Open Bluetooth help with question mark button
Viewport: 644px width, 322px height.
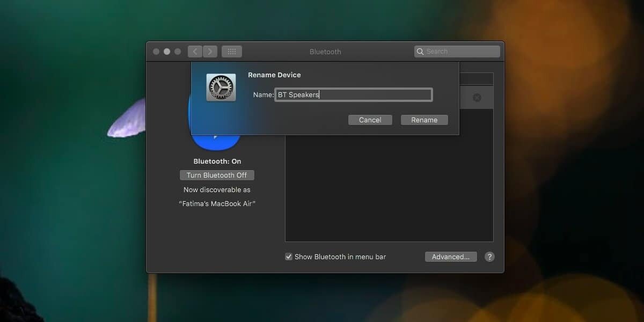(x=489, y=257)
